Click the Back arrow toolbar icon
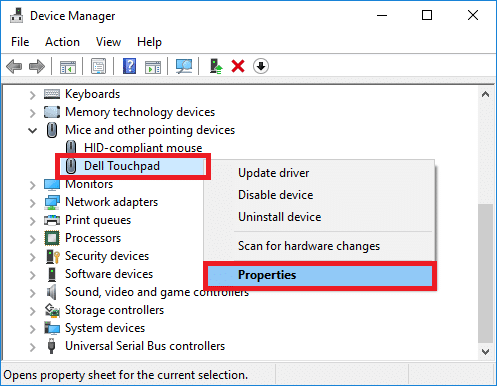The height and width of the screenshot is (386, 497). pos(14,66)
